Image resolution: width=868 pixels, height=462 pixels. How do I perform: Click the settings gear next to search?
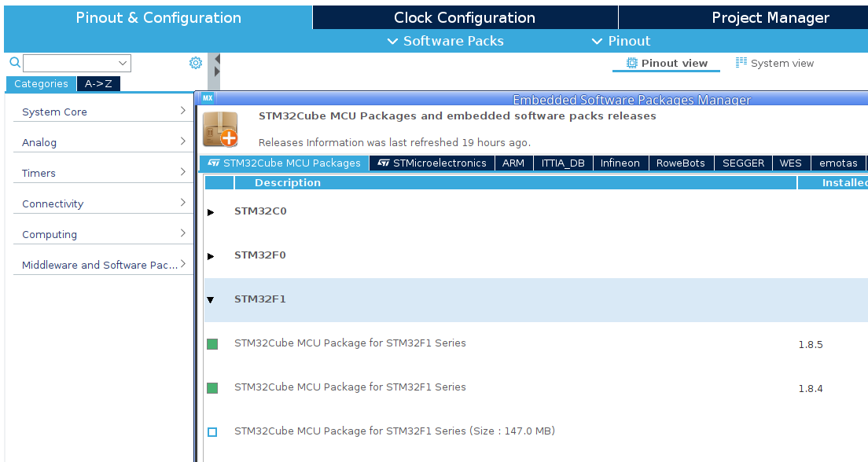(x=195, y=62)
